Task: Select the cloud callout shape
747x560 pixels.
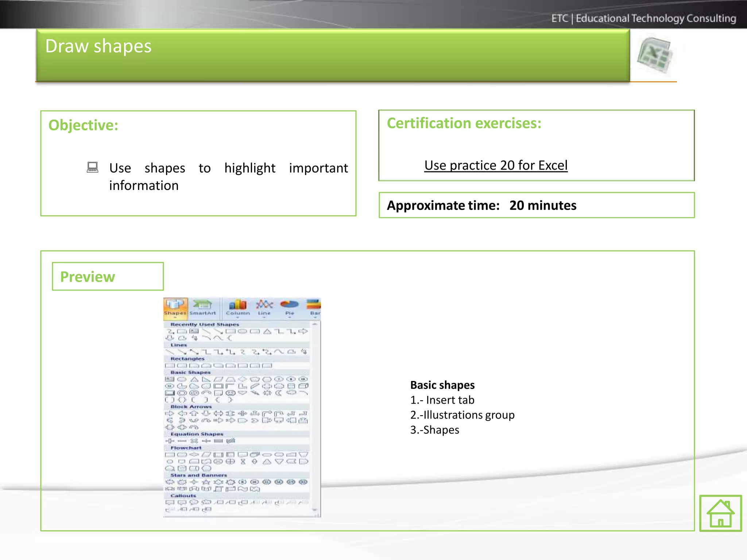Action: (206, 502)
